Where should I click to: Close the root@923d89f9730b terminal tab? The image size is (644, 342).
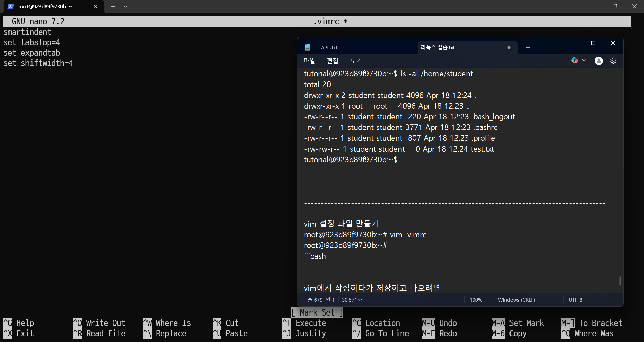coord(95,6)
